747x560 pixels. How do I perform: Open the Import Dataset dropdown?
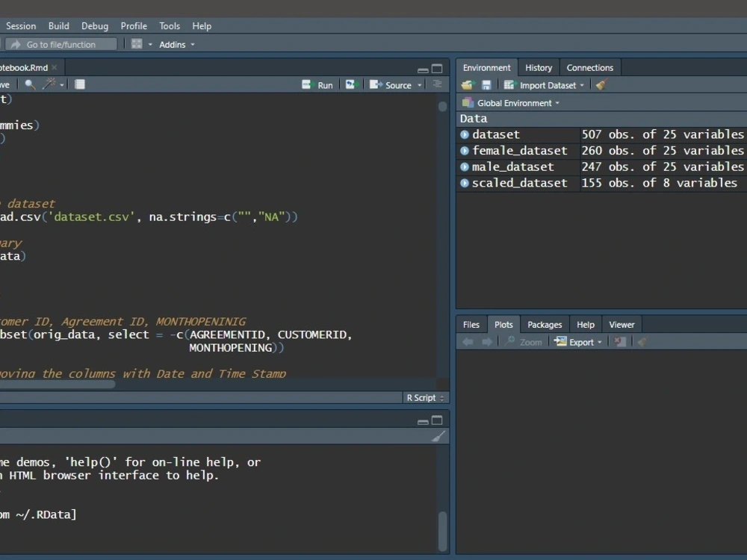coord(544,85)
